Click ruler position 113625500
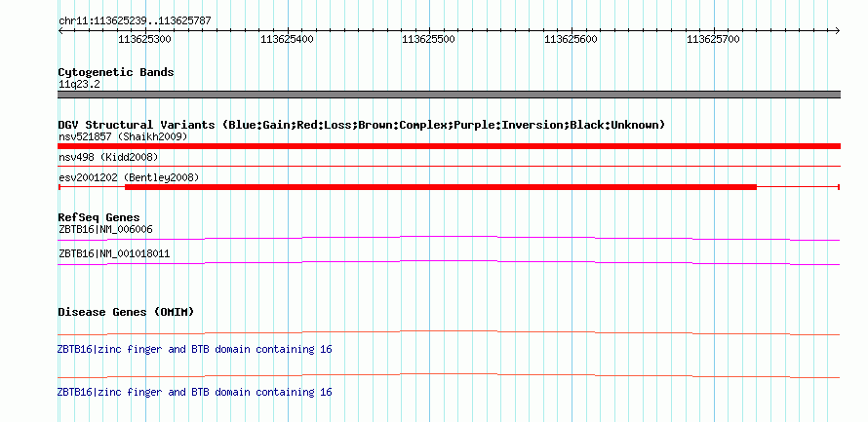This screenshot has width=868, height=422. (x=428, y=39)
